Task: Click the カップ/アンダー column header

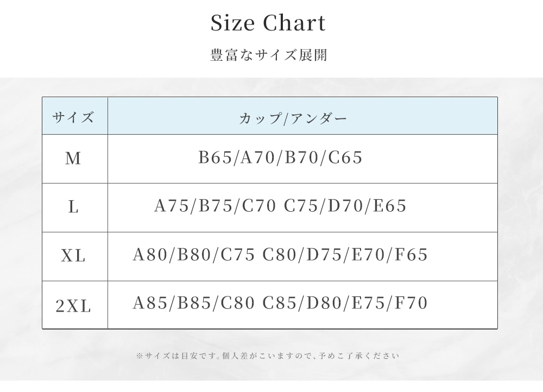Action: (293, 118)
